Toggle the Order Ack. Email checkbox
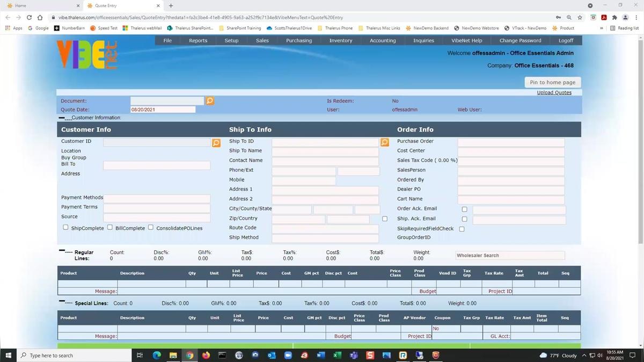The height and width of the screenshot is (362, 644). point(464,209)
